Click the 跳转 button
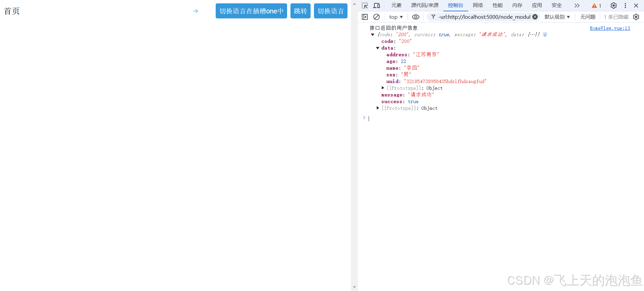This screenshot has width=644, height=291. [x=301, y=11]
